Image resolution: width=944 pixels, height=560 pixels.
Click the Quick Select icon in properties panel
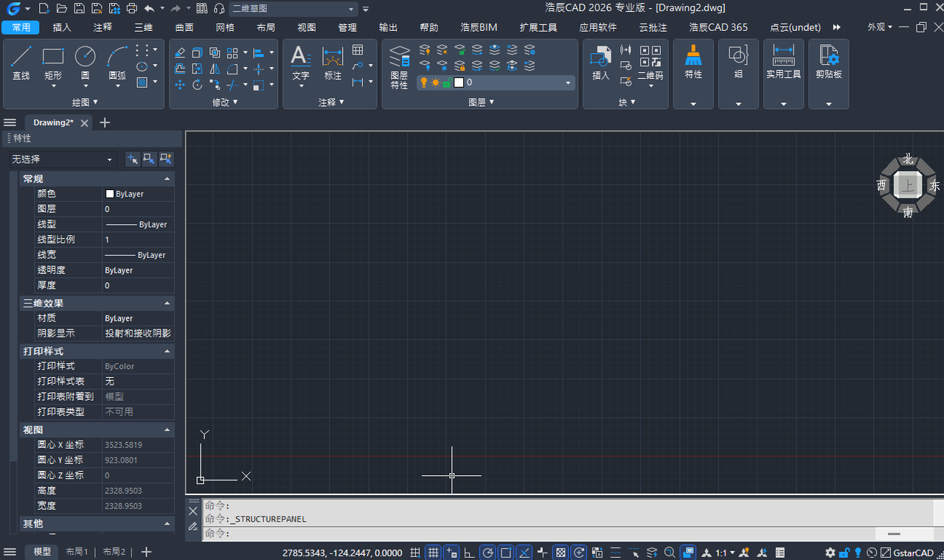click(166, 158)
